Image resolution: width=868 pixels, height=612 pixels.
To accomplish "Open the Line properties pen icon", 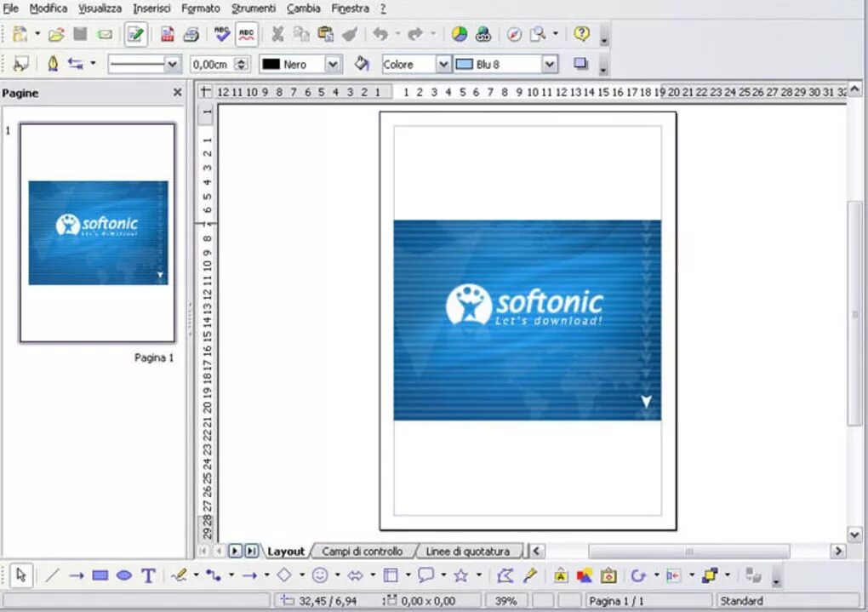I will point(53,64).
